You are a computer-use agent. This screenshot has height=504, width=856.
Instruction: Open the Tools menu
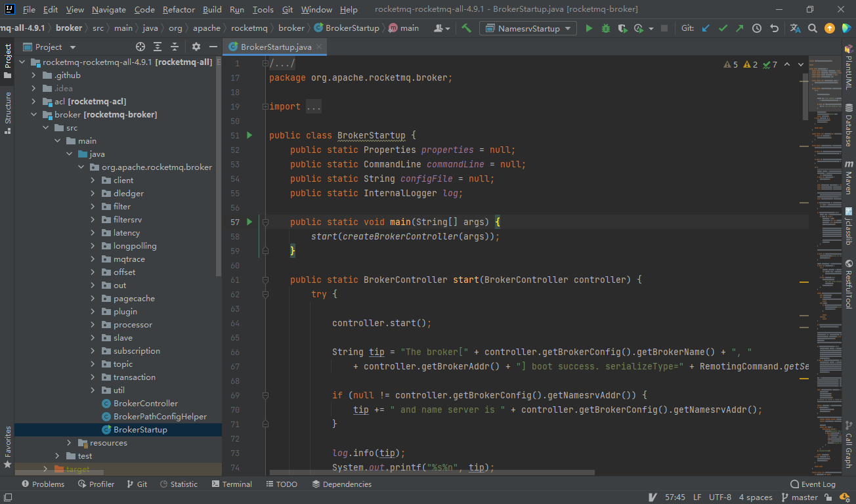[x=263, y=9]
